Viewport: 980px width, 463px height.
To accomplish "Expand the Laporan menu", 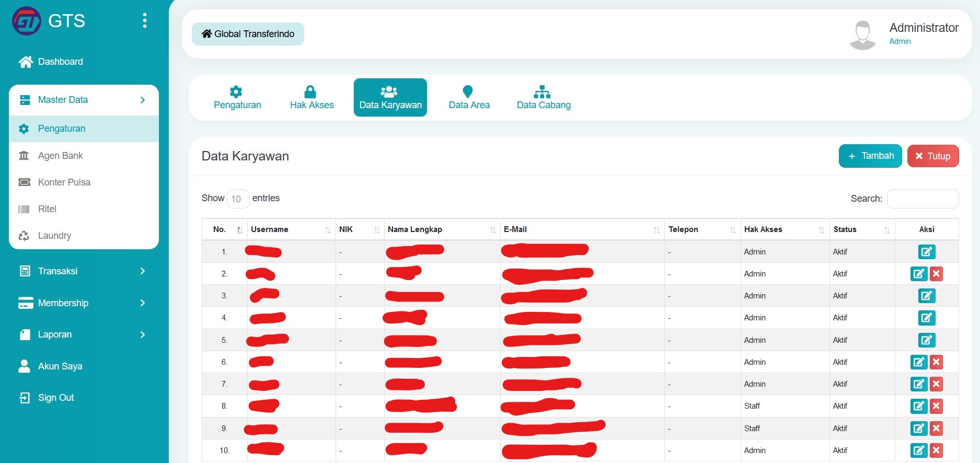I will (84, 334).
